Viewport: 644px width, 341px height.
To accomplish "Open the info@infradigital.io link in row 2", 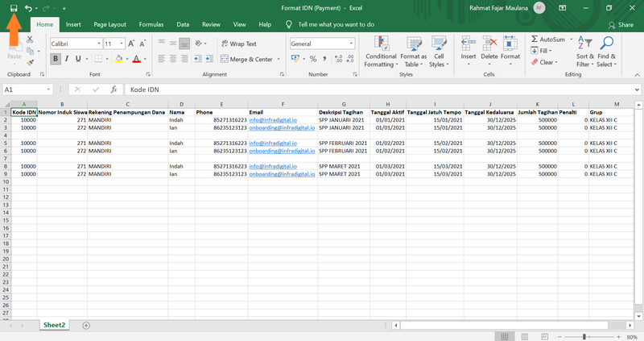I will click(273, 120).
